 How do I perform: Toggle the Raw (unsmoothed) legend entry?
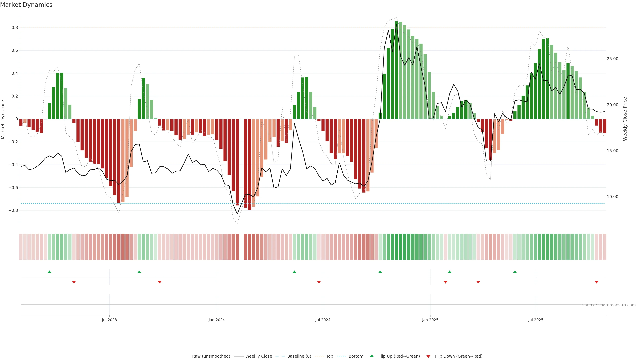click(x=211, y=356)
